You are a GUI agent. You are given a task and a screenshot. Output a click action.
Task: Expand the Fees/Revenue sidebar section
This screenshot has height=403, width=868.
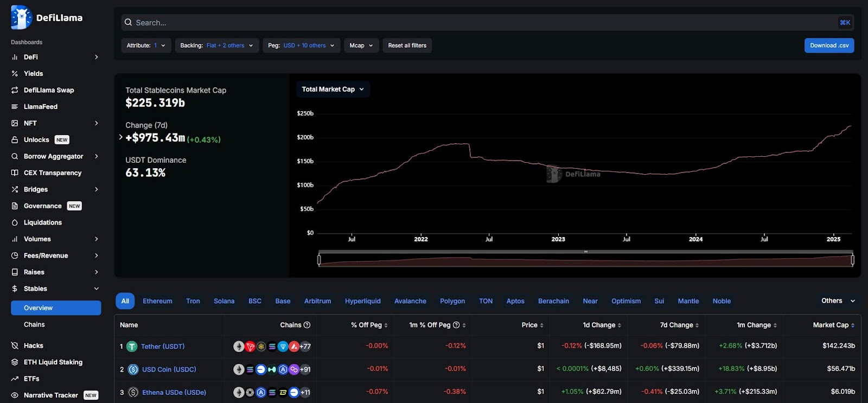pyautogui.click(x=97, y=255)
